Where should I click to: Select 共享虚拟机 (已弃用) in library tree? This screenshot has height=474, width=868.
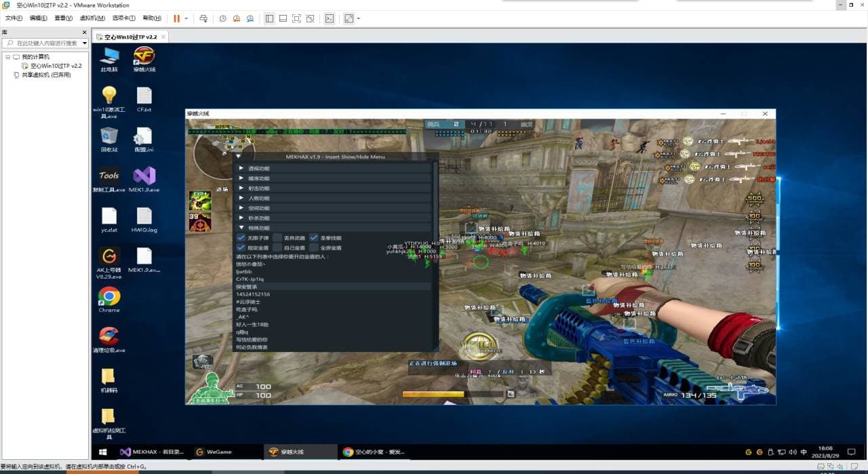(46, 75)
